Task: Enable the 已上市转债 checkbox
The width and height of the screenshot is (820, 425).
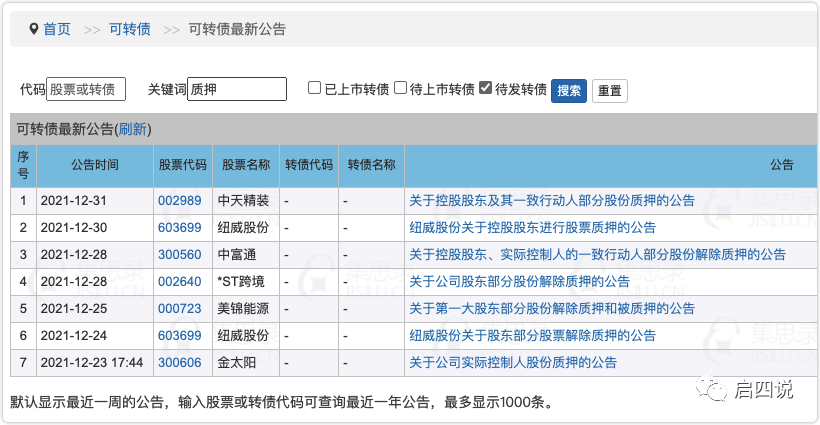Action: pos(314,88)
